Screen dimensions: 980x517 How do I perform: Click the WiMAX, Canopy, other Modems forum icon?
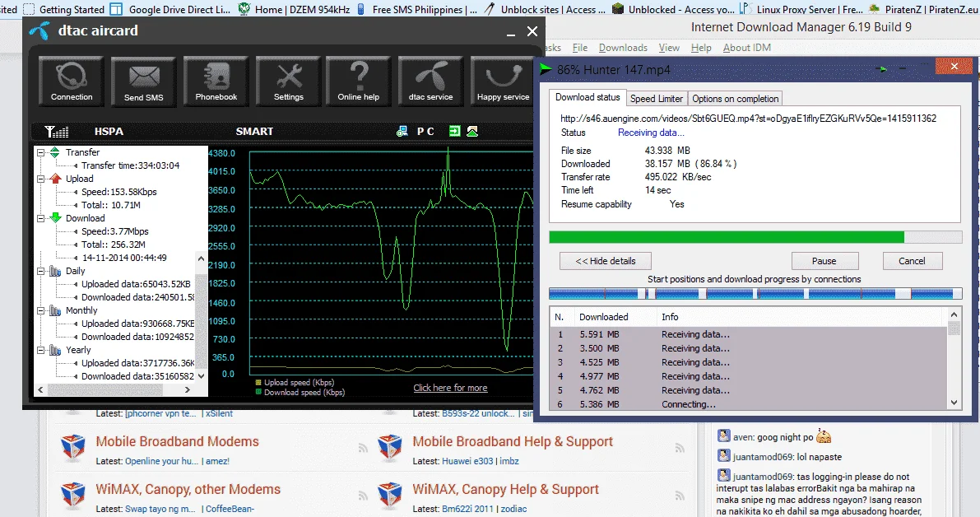tap(73, 494)
